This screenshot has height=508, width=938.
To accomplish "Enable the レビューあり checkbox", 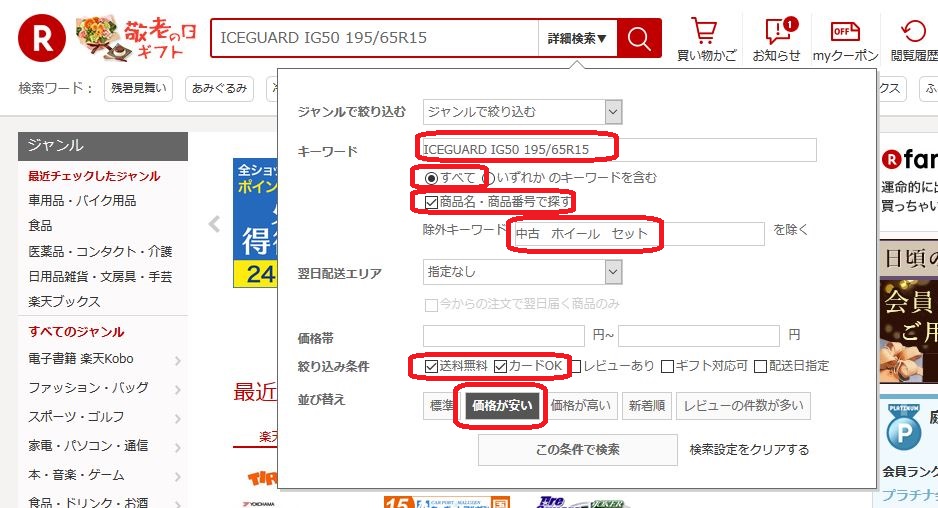I will click(x=575, y=366).
